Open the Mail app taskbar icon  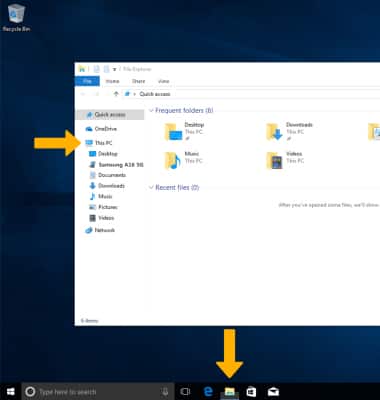point(273,392)
